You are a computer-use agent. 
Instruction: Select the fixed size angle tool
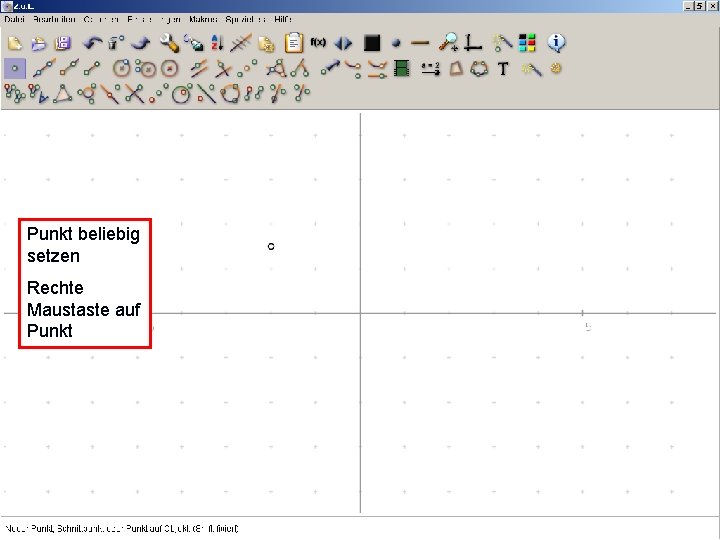(x=300, y=68)
